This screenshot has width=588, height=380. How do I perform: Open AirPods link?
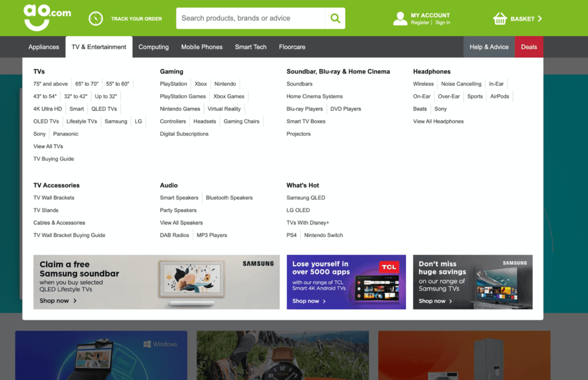tap(500, 97)
